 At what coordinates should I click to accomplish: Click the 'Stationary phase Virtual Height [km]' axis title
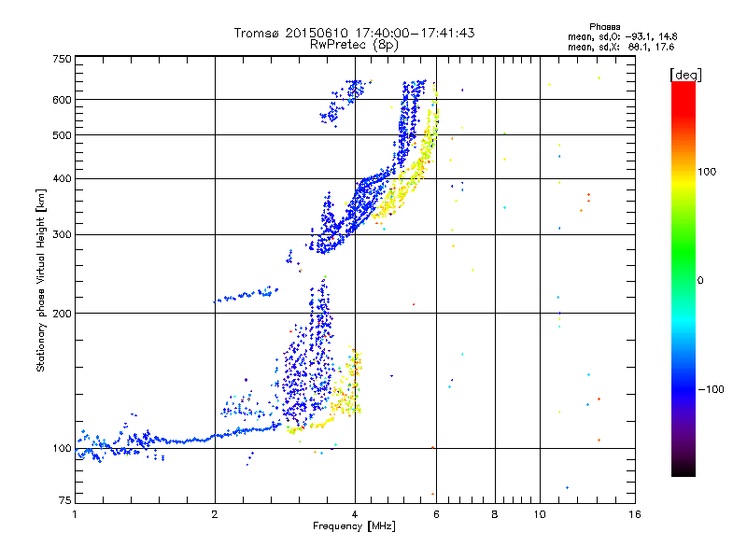[41, 280]
